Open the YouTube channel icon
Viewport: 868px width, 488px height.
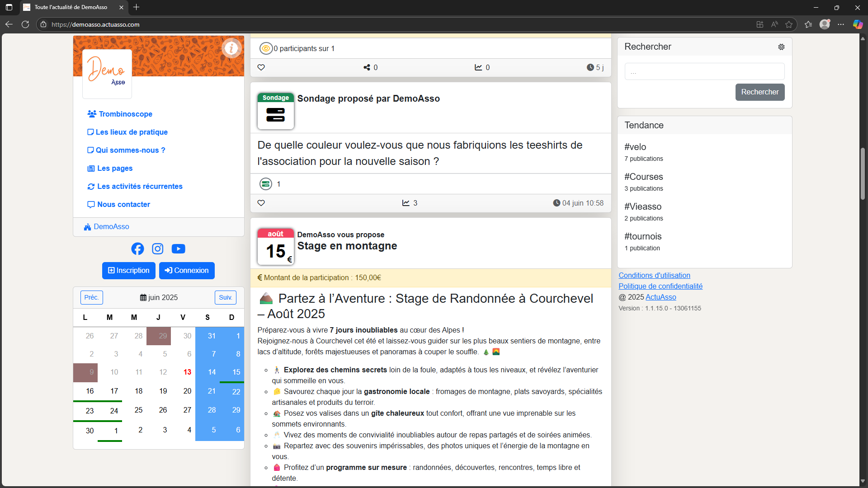(x=178, y=249)
